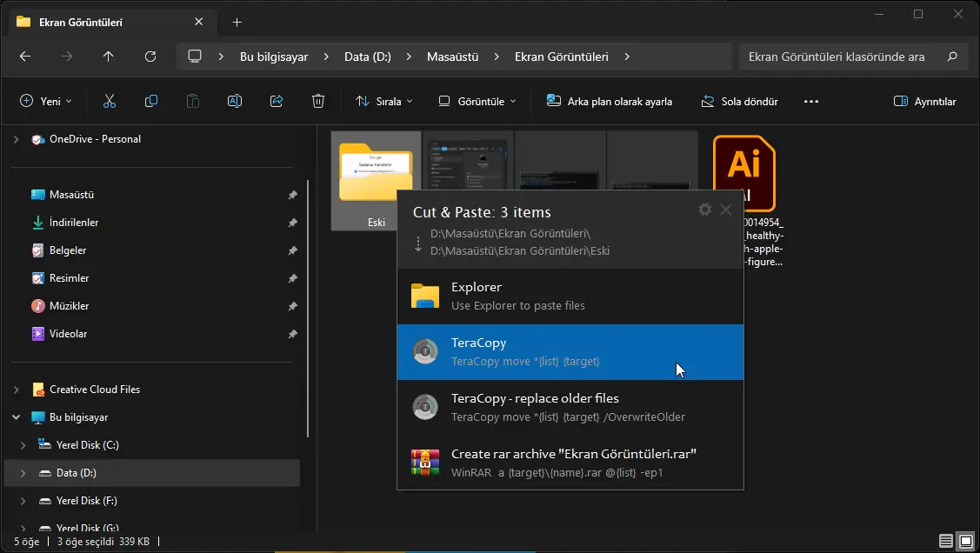Toggle large thumbnail view in the status bar
980x553 pixels.
tap(965, 540)
